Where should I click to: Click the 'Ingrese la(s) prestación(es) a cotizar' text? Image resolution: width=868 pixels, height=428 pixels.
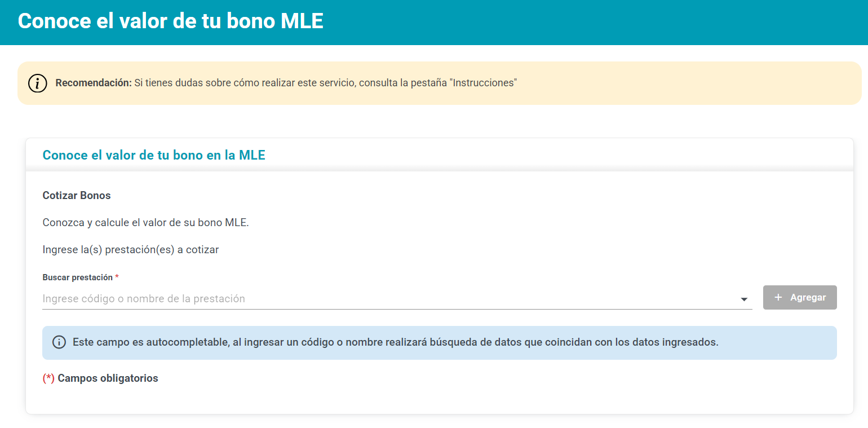(131, 250)
